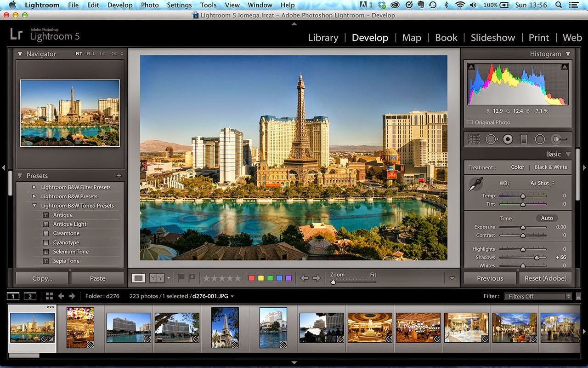Collapse the Presets panel
Screen dimensions: 588x368
click(x=20, y=176)
